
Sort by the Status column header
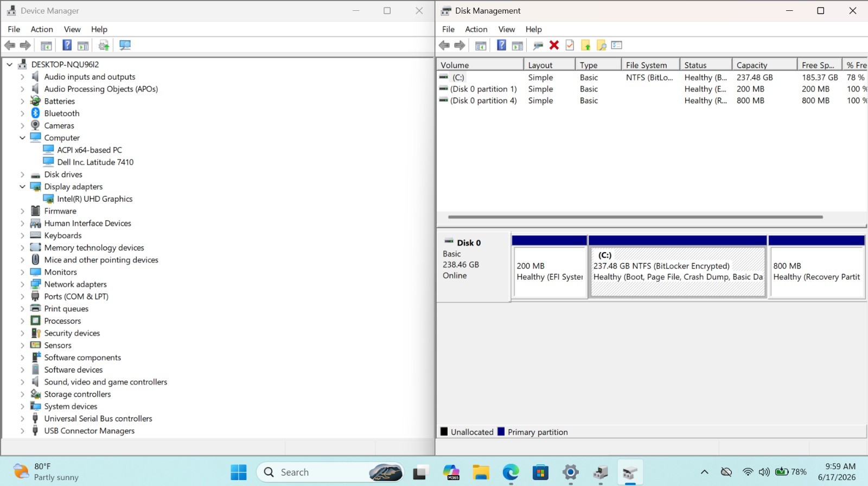pos(706,65)
